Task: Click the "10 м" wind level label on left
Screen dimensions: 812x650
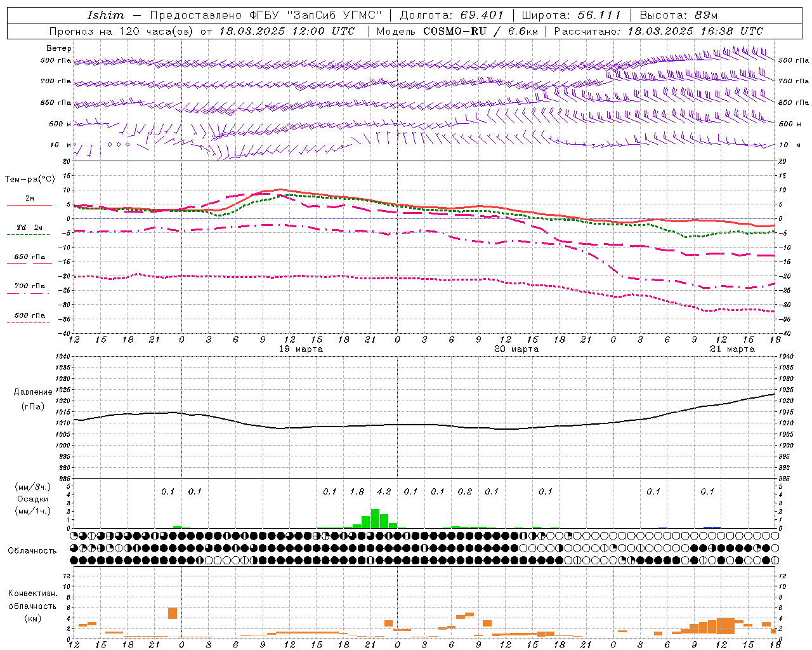Action: (x=60, y=145)
